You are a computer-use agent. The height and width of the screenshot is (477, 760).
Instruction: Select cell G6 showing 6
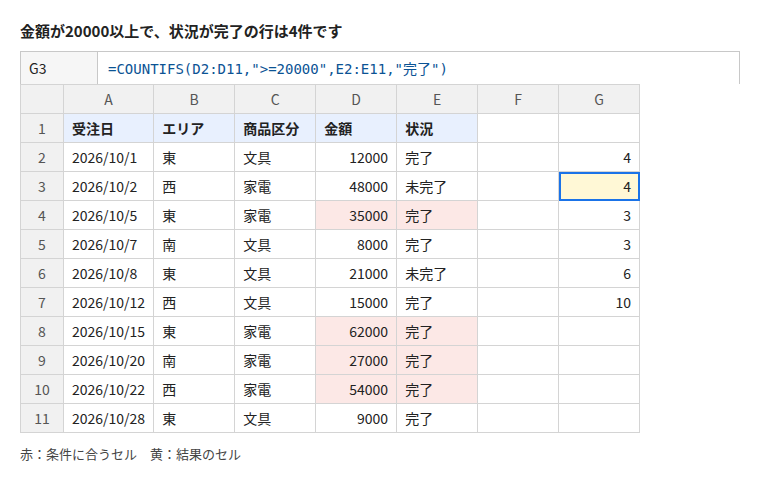pyautogui.click(x=599, y=273)
